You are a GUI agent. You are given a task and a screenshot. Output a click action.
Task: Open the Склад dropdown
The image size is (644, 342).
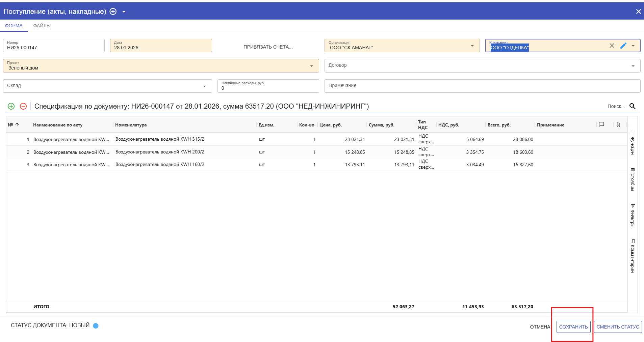[x=204, y=86]
